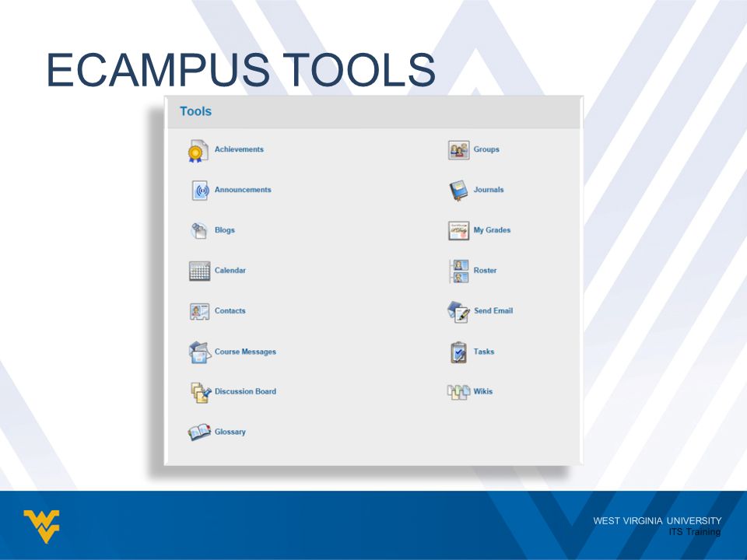Click the My Grades certificate icon
This screenshot has height=560, width=747.
458,230
